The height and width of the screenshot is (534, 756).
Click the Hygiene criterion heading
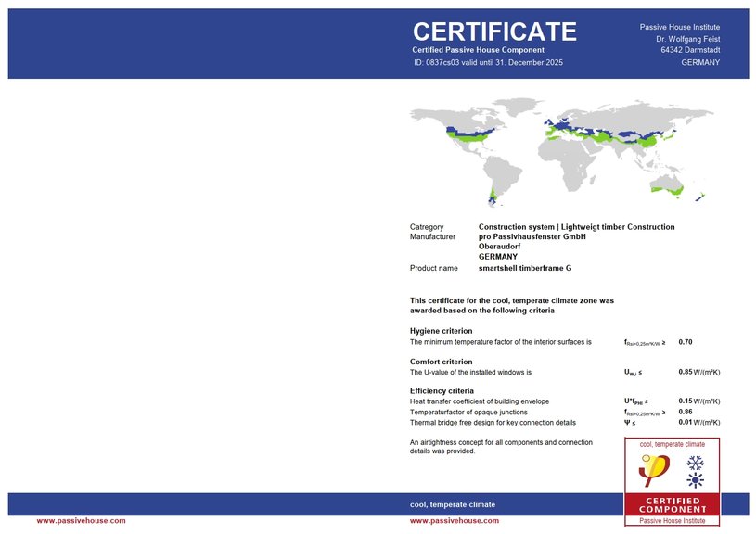tap(441, 331)
